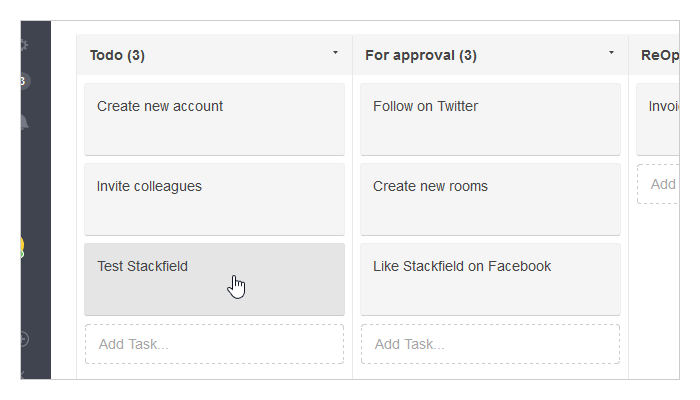Click the For approval (3) column header

coord(421,55)
